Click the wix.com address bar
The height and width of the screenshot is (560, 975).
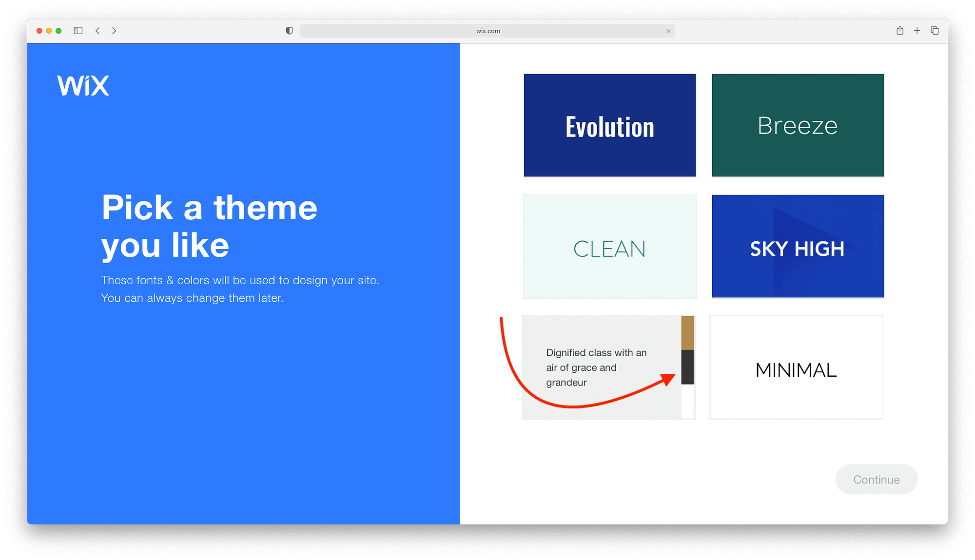[x=487, y=31]
